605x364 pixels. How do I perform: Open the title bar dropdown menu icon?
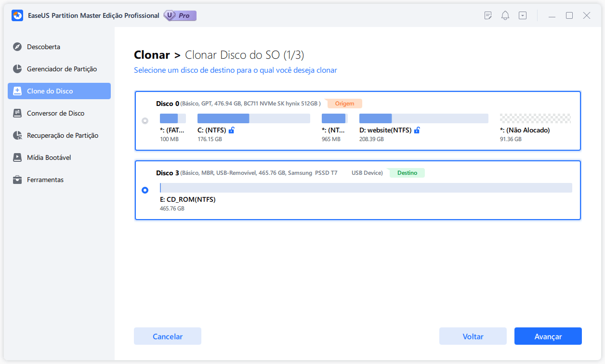523,15
